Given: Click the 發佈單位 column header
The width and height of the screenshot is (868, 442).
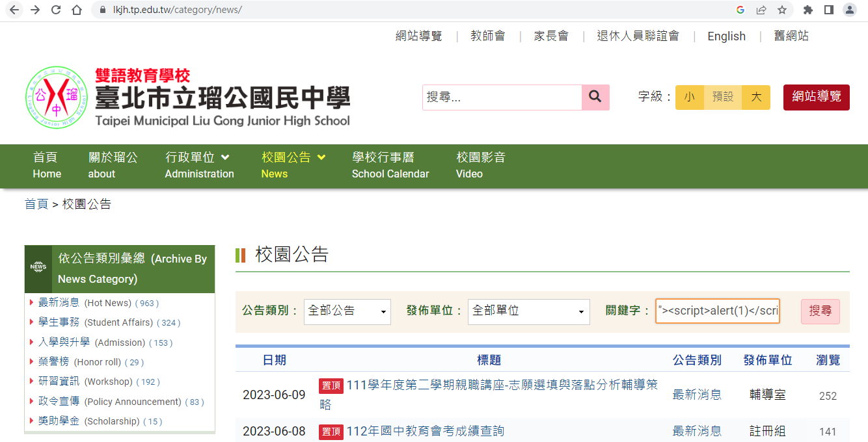Looking at the screenshot, I should (x=768, y=360).
